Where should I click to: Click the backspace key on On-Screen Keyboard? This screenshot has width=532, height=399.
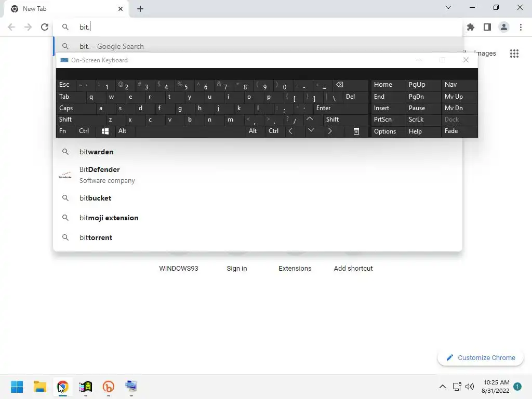point(350,85)
